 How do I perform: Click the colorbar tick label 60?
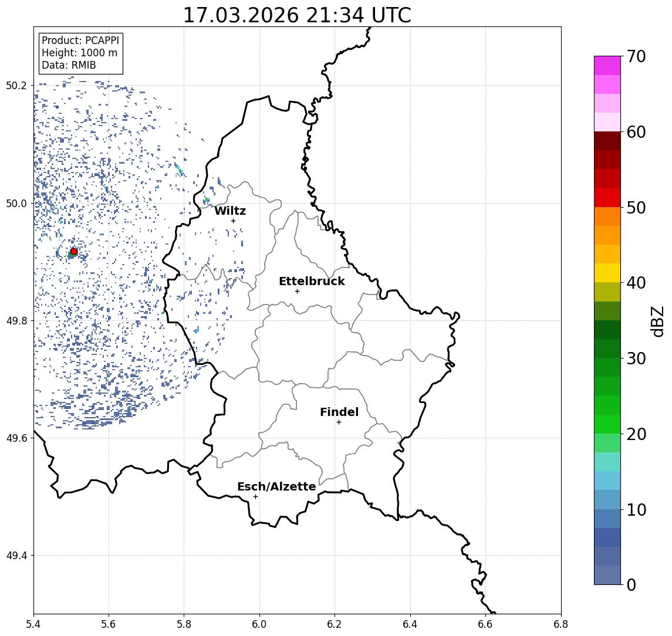coord(636,133)
